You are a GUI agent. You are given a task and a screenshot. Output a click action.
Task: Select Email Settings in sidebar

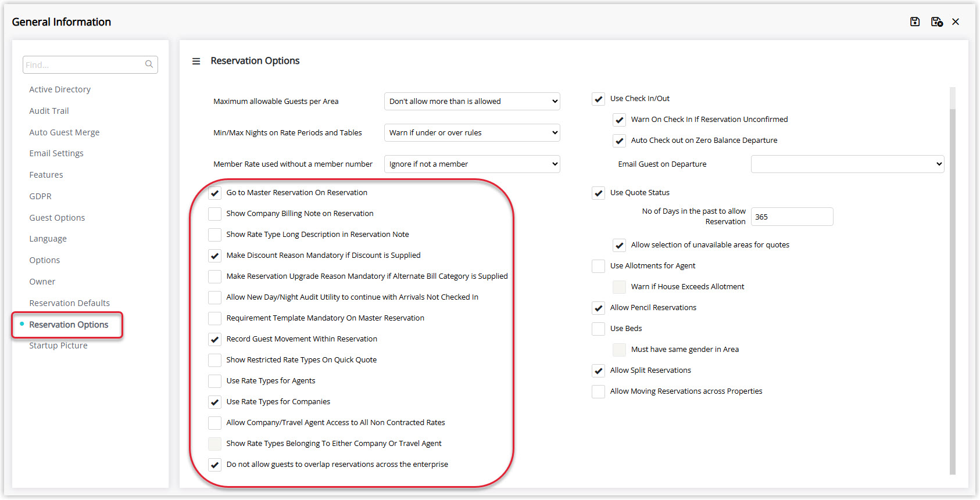click(x=56, y=153)
